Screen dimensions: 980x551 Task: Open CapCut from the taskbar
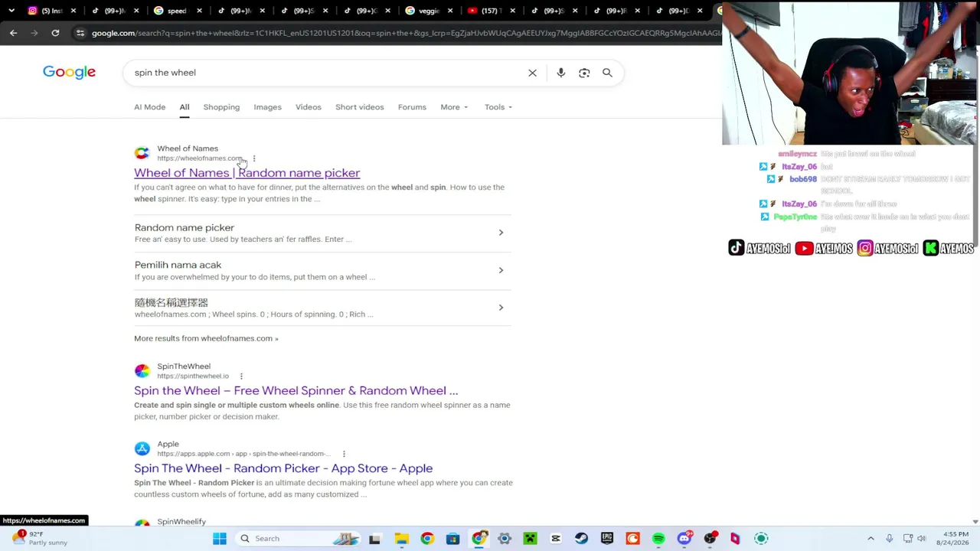(556, 539)
